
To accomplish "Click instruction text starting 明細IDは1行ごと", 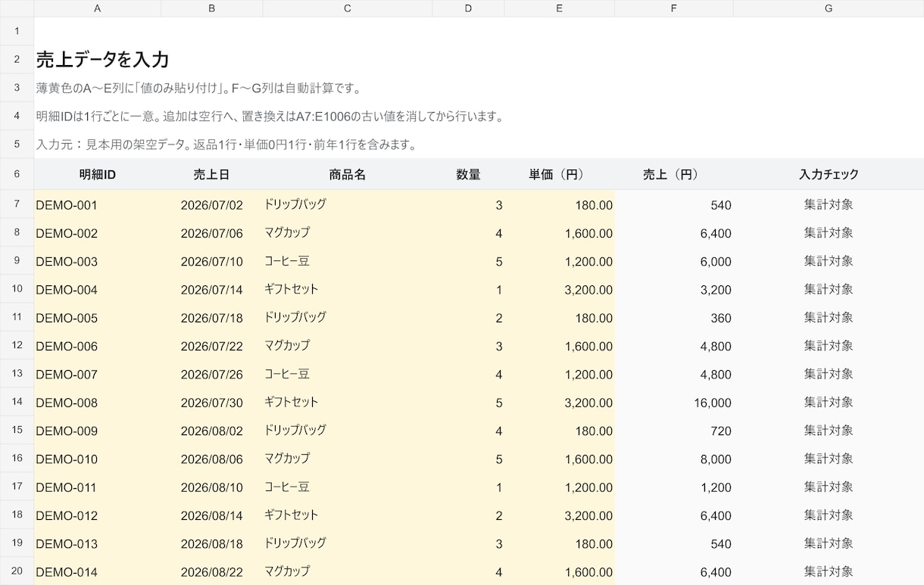I will tap(270, 117).
